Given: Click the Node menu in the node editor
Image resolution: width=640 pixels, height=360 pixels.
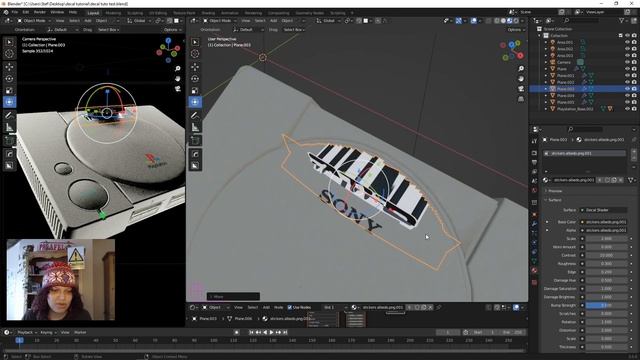Looking at the screenshot, I should pyautogui.click(x=278, y=307).
